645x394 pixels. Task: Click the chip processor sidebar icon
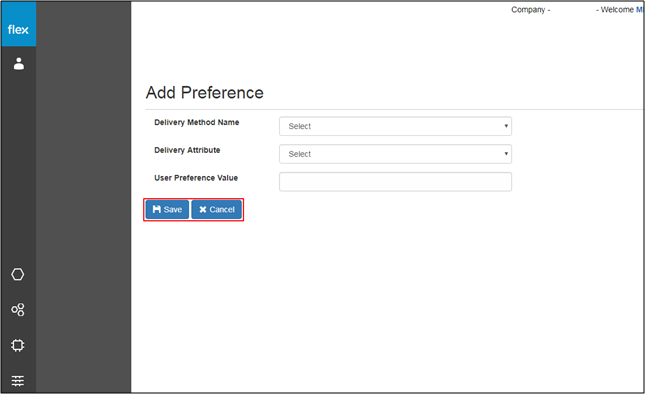point(18,345)
